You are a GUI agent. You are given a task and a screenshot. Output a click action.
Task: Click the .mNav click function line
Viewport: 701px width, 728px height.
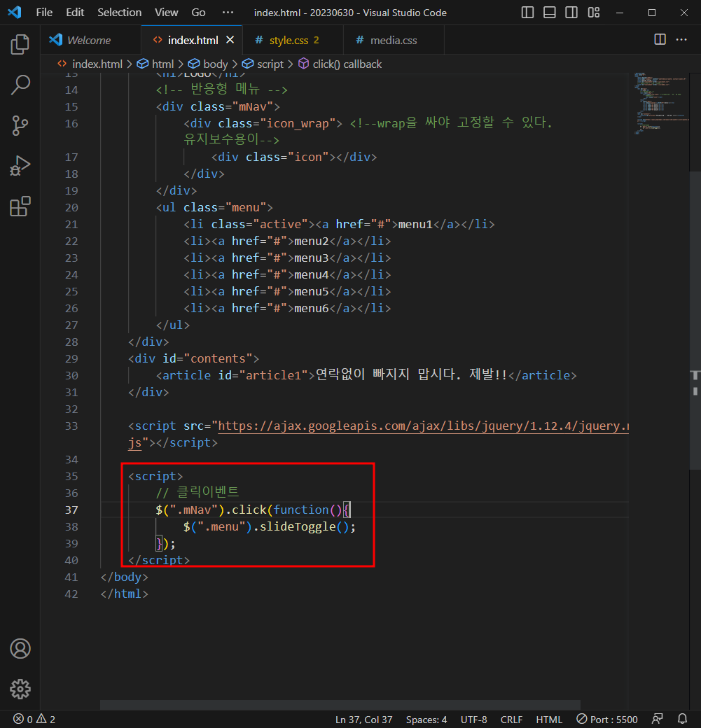click(254, 510)
